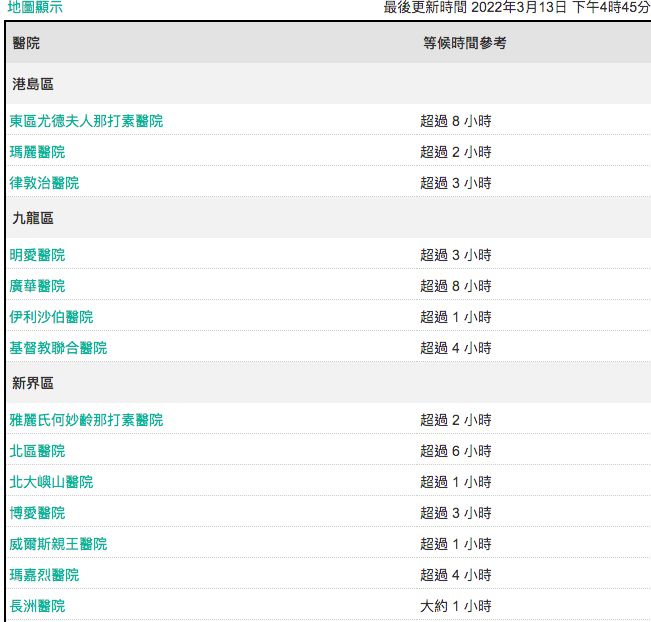Open 威爾斯親王醫院 hospital link
The height and width of the screenshot is (622, 651).
(59, 544)
